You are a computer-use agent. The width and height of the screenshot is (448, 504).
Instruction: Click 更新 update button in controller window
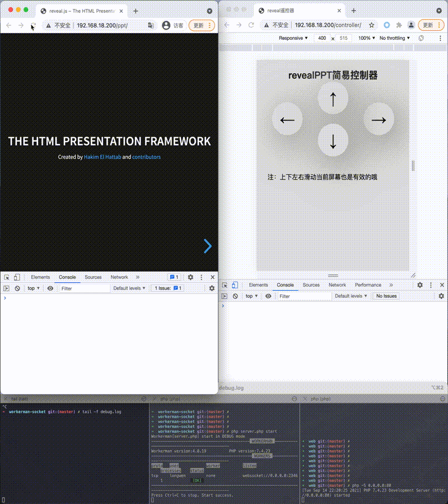tap(431, 25)
